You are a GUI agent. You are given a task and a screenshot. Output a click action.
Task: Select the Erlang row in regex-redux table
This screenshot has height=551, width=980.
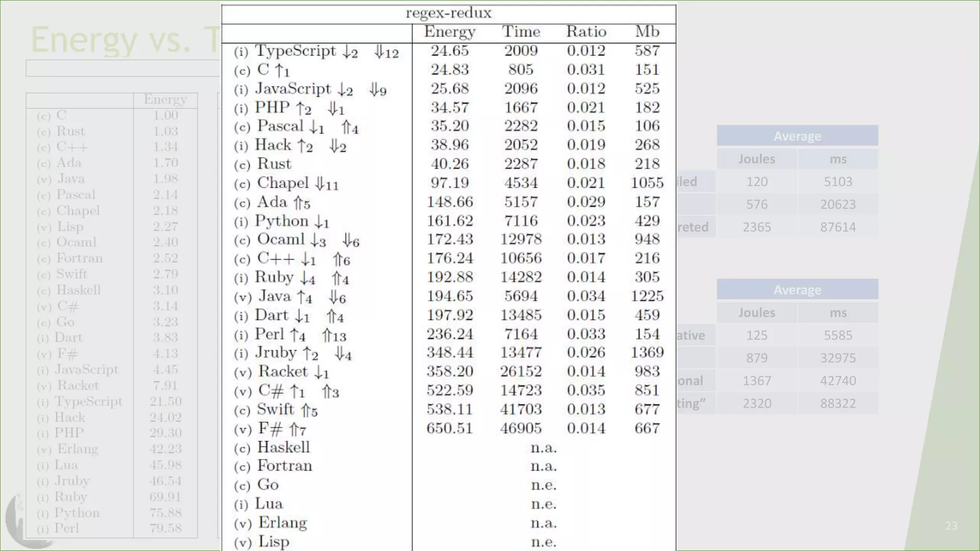[448, 523]
